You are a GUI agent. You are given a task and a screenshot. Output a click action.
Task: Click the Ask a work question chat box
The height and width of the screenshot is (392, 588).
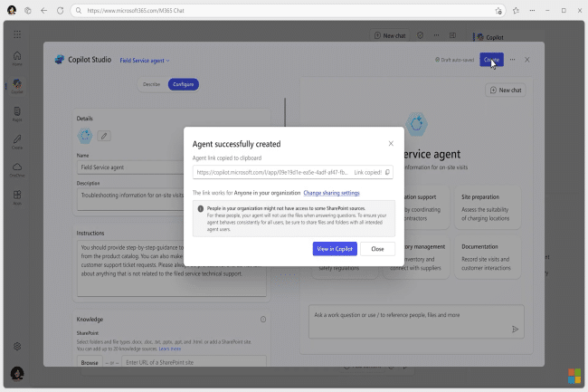pyautogui.click(x=416, y=321)
